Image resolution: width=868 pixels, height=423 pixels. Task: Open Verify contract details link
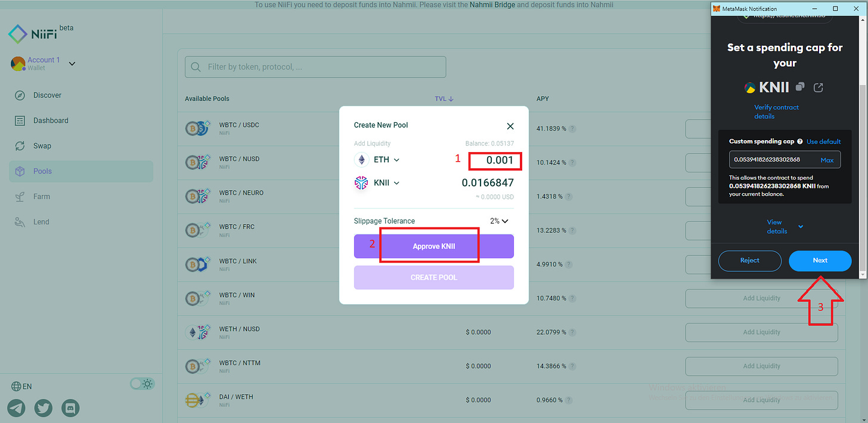click(x=776, y=112)
